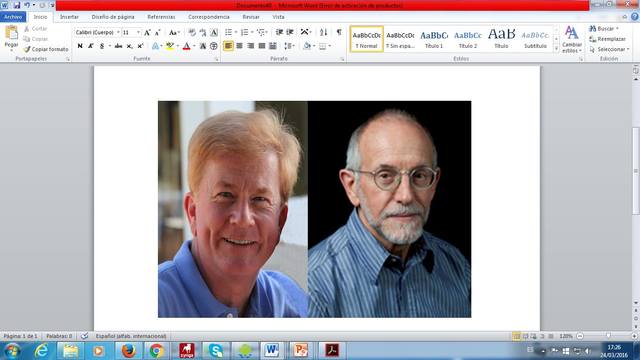Apply the Subtítulo style
The width and height of the screenshot is (640, 360).
[x=535, y=39]
